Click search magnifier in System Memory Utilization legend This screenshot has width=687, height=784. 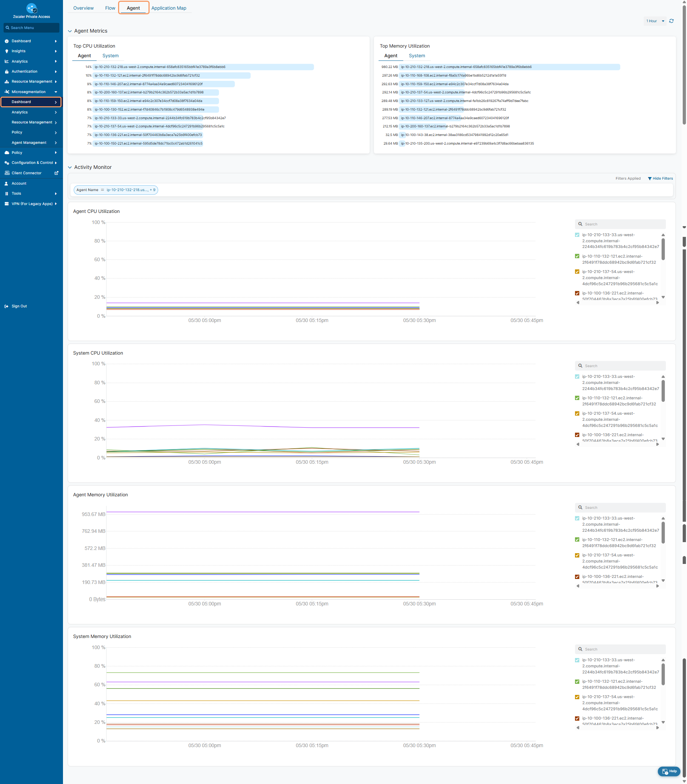pyautogui.click(x=580, y=649)
